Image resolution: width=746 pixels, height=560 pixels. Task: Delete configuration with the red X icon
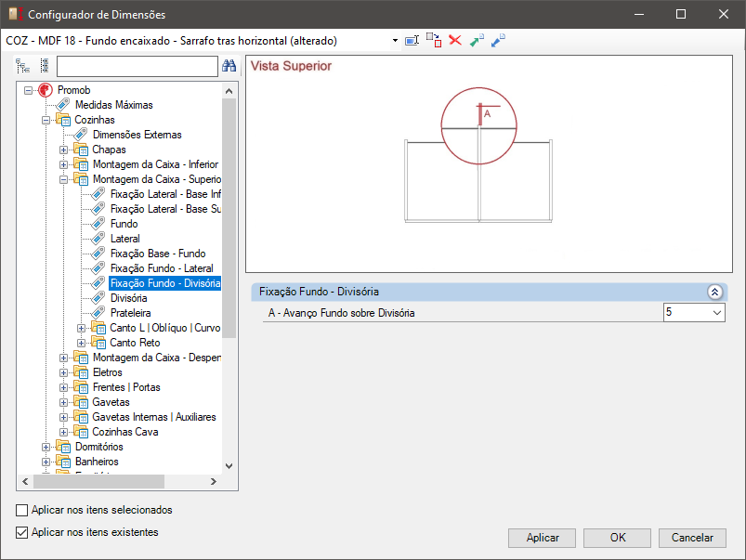click(455, 41)
